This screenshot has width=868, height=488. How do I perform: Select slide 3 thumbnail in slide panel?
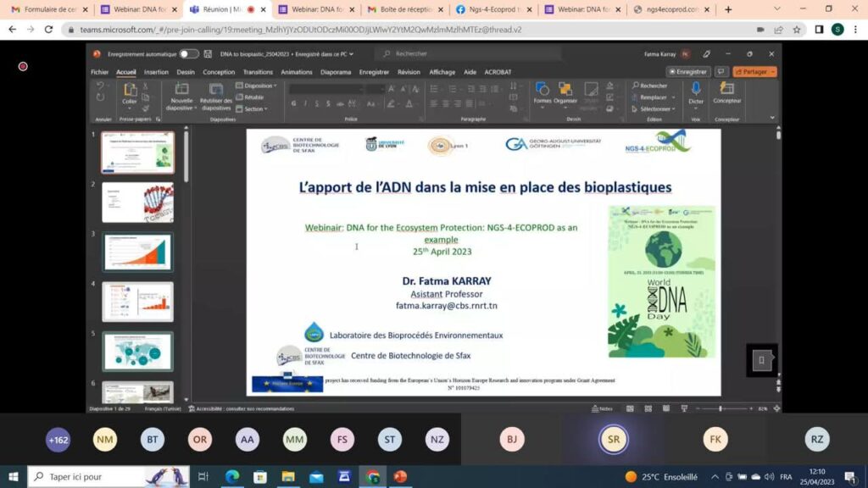[x=137, y=252]
